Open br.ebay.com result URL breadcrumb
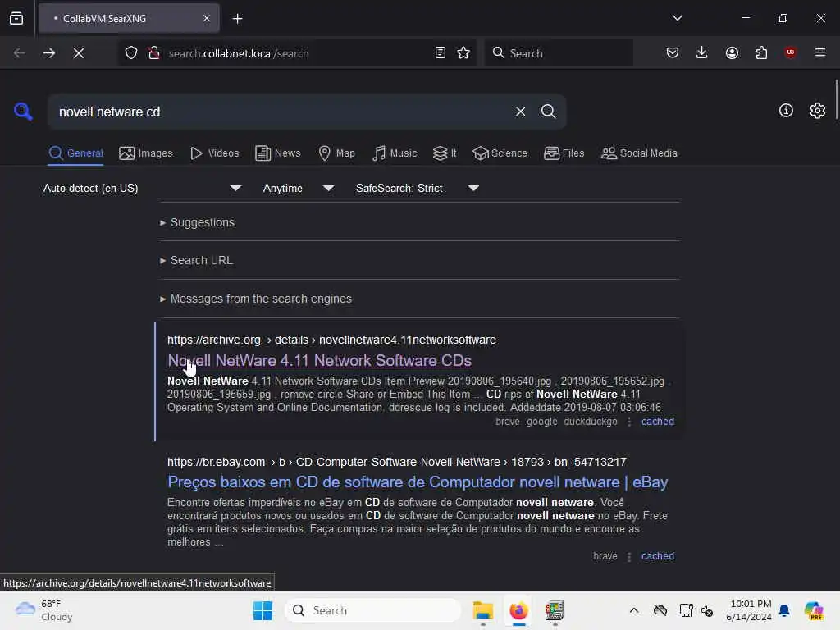The width and height of the screenshot is (840, 630). pyautogui.click(x=396, y=462)
